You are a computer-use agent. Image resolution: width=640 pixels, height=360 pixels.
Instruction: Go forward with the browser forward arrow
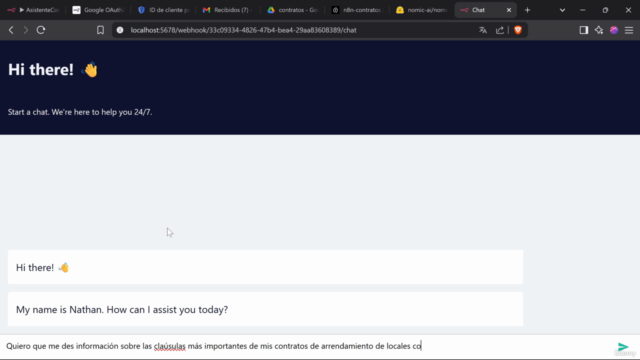tap(26, 30)
